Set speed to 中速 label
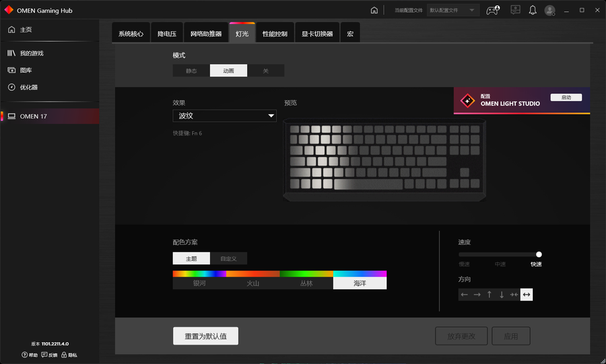Image resolution: width=606 pixels, height=364 pixels. tap(500, 264)
